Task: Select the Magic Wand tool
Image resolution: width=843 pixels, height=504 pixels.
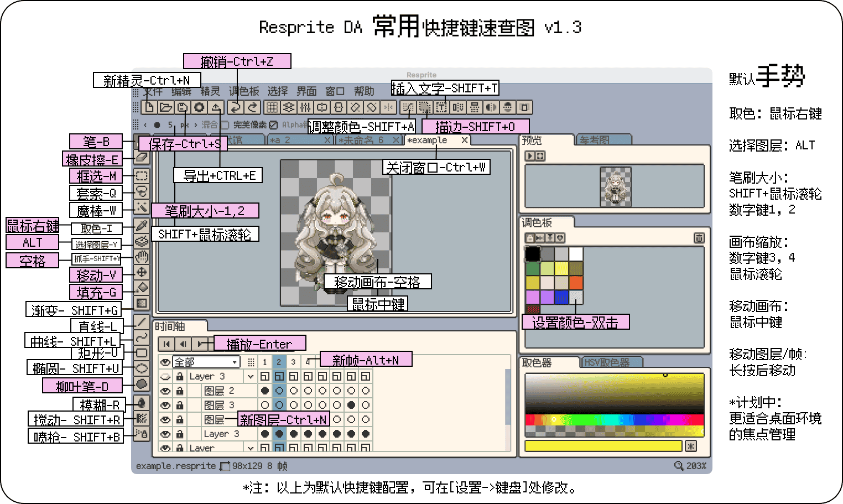Action: [142, 207]
